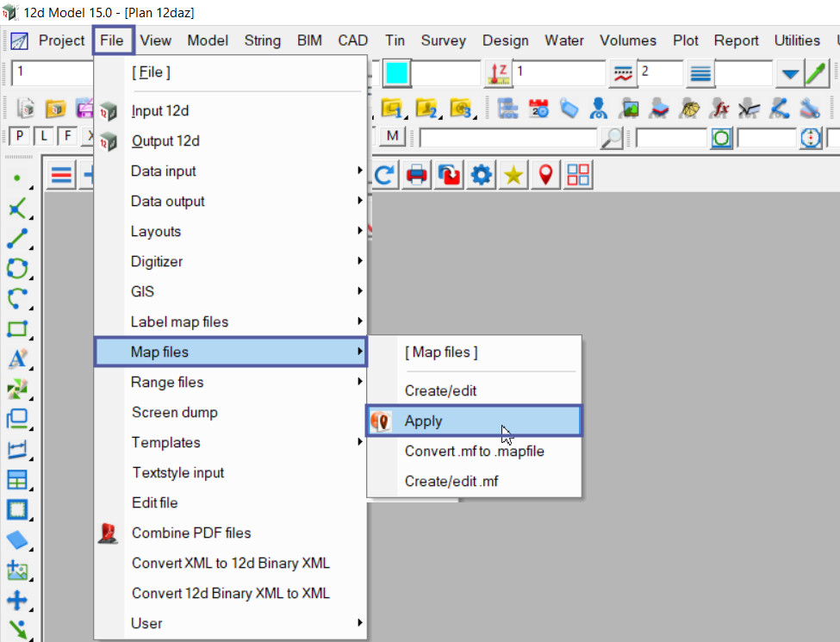Toggle the L snap button

pyautogui.click(x=43, y=135)
